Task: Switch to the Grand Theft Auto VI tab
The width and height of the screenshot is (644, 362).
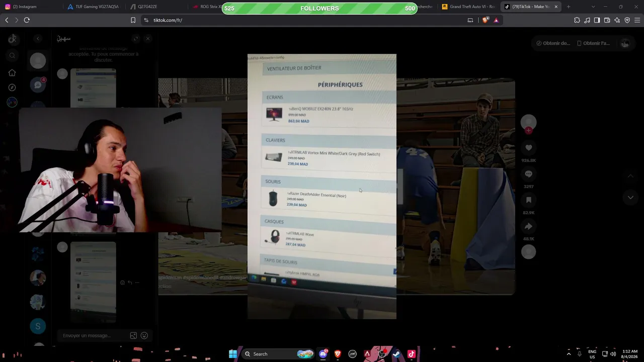Action: [469, 7]
